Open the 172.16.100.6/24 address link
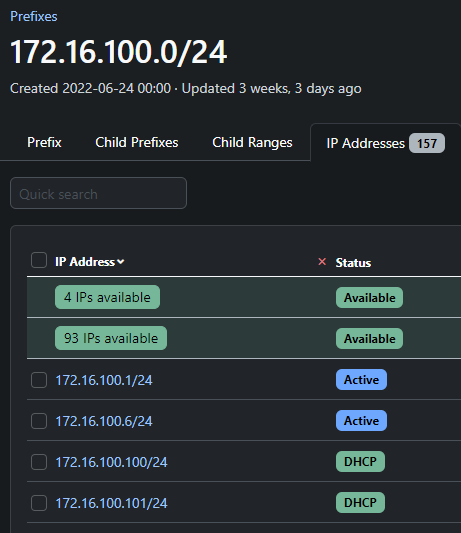This screenshot has width=461, height=533. click(x=104, y=422)
